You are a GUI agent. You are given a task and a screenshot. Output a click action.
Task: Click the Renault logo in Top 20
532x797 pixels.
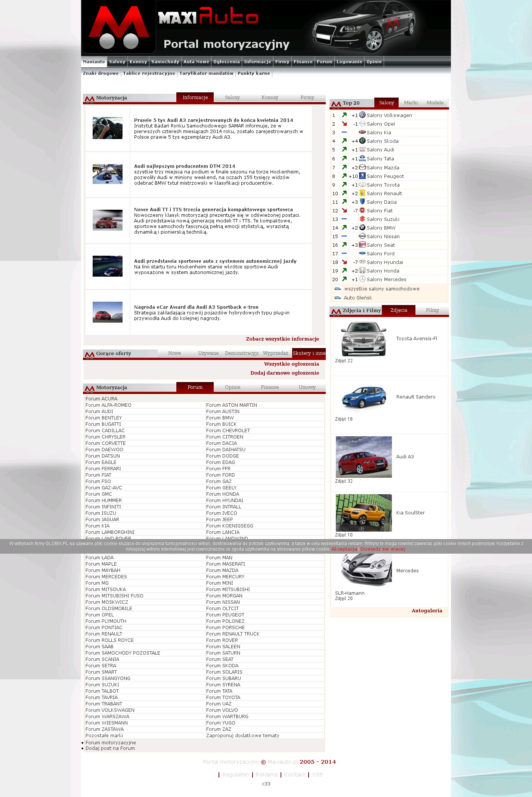[x=362, y=193]
